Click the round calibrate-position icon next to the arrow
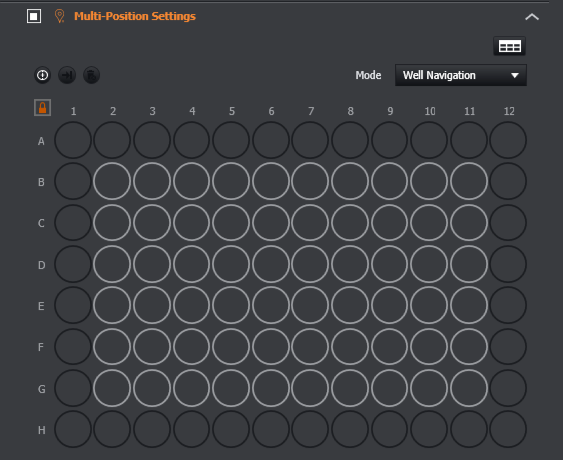 42,75
